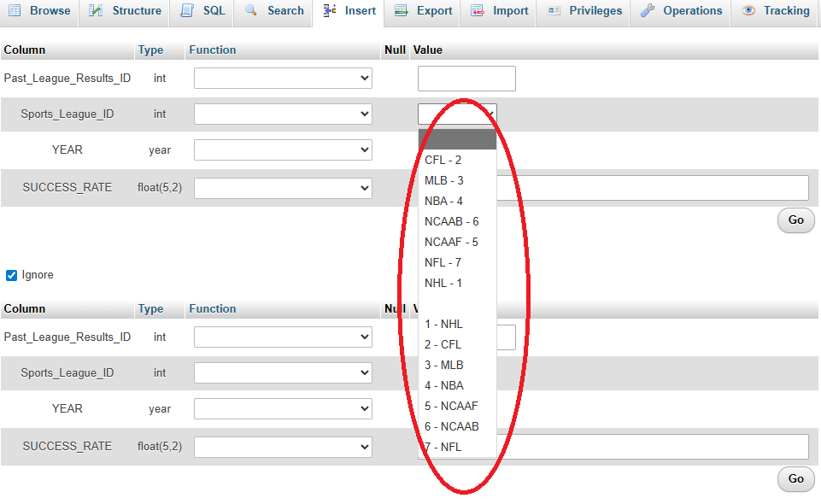This screenshot has width=821, height=504.
Task: Pick 'NFL - 7' from the open list
Action: [443, 262]
